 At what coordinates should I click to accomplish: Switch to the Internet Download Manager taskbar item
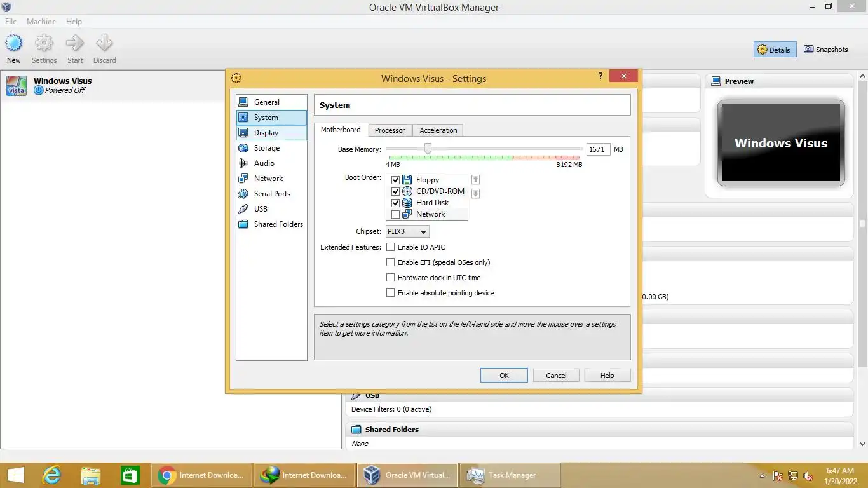[x=304, y=475]
